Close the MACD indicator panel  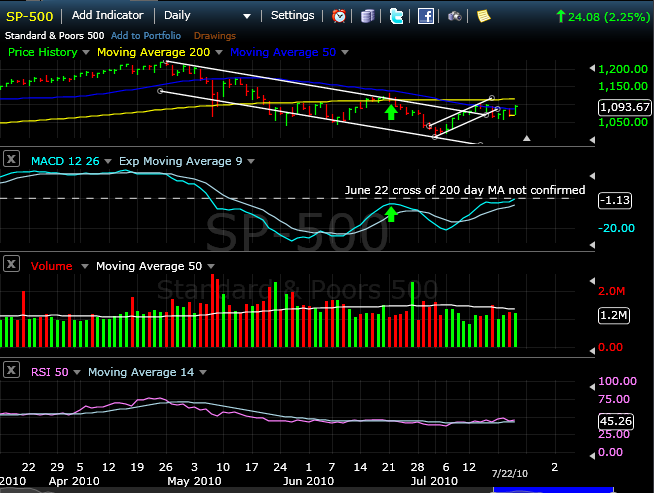13,159
